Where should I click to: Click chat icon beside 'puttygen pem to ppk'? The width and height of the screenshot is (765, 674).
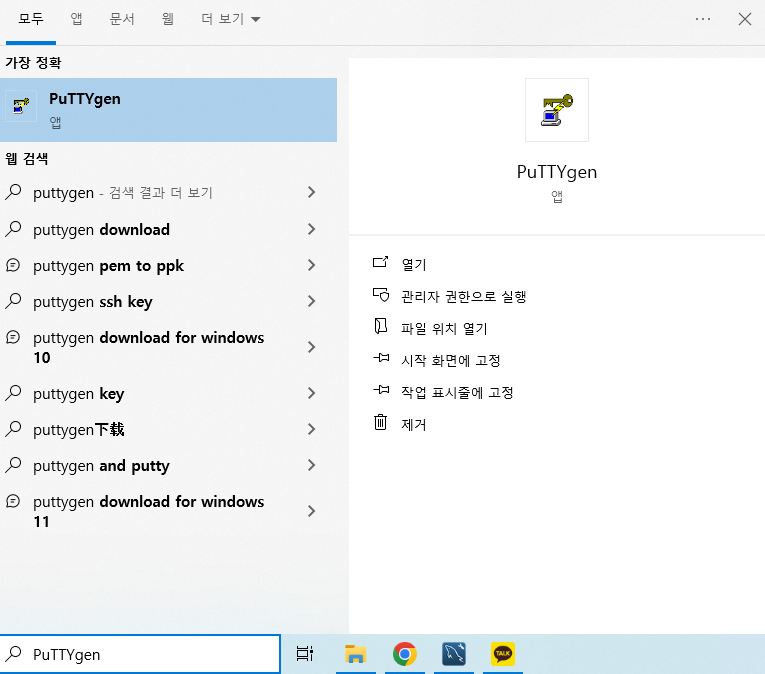pyautogui.click(x=13, y=265)
